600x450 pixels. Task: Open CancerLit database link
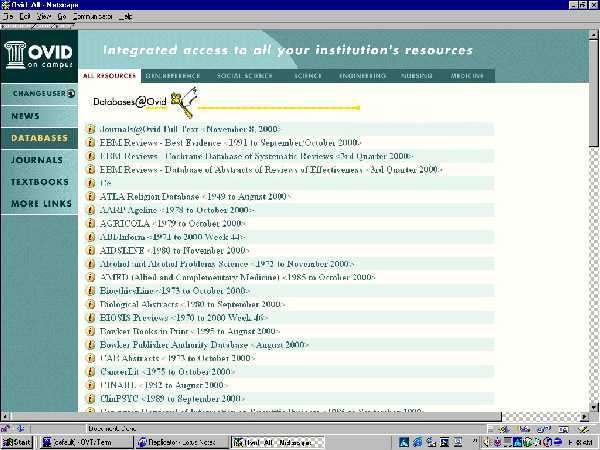167,372
